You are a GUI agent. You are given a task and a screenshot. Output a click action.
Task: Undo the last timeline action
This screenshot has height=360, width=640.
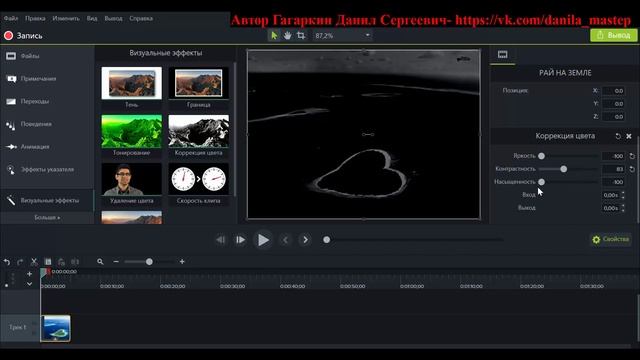coord(7,262)
